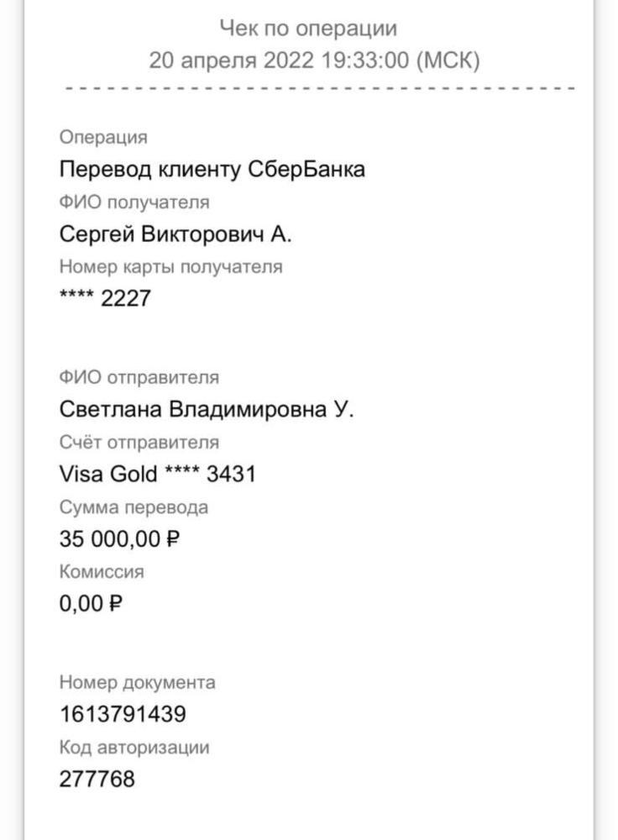618x840 pixels.
Task: Click the 'ФИО отправителя' label
Action: pyautogui.click(x=139, y=377)
